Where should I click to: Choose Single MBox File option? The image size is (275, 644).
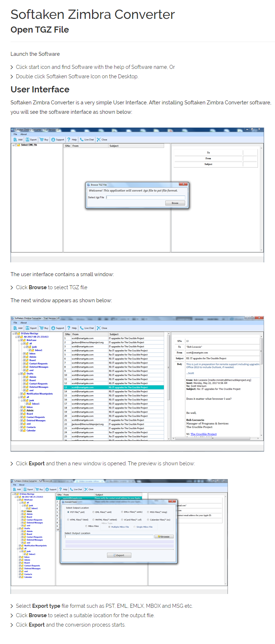point(134,527)
